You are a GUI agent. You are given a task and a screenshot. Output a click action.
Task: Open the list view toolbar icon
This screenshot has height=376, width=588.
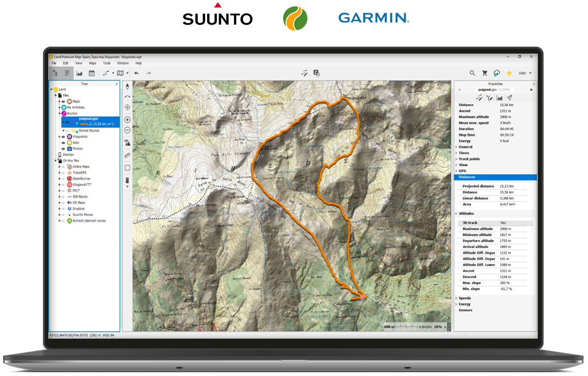67,73
